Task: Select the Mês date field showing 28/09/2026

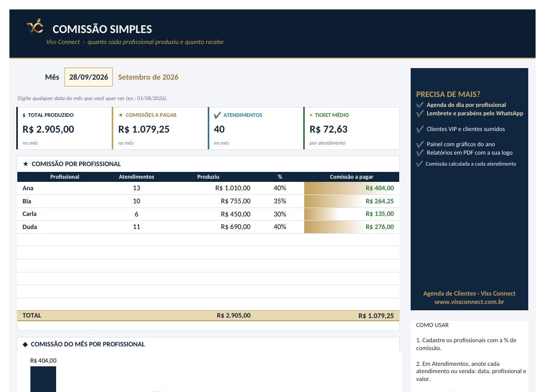Action: 89,77
